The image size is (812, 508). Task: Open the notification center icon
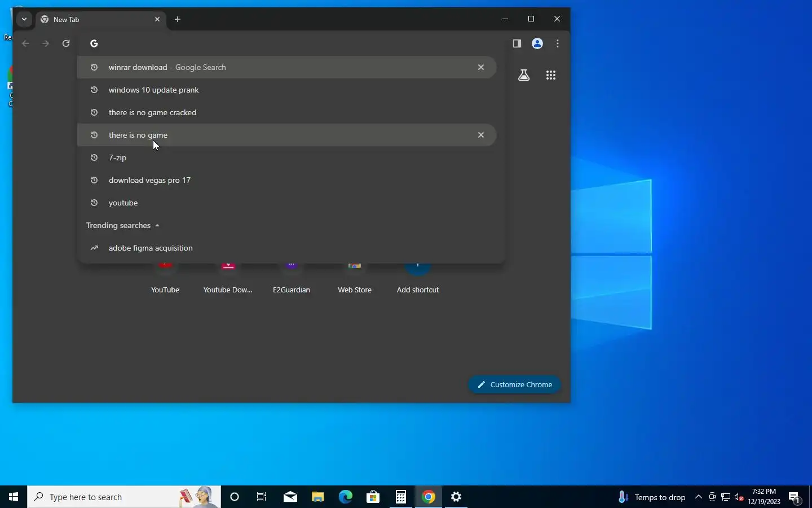[795, 497]
